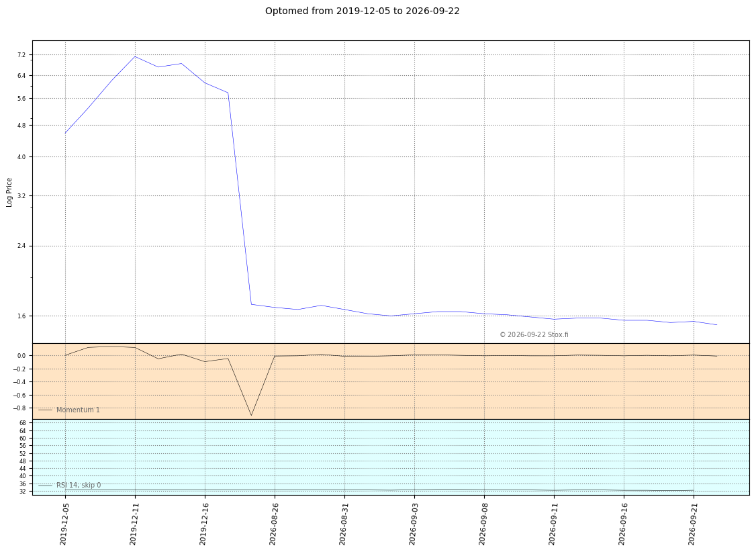
Task: Click the 2019-12-16 x-axis date label
Action: (x=204, y=524)
